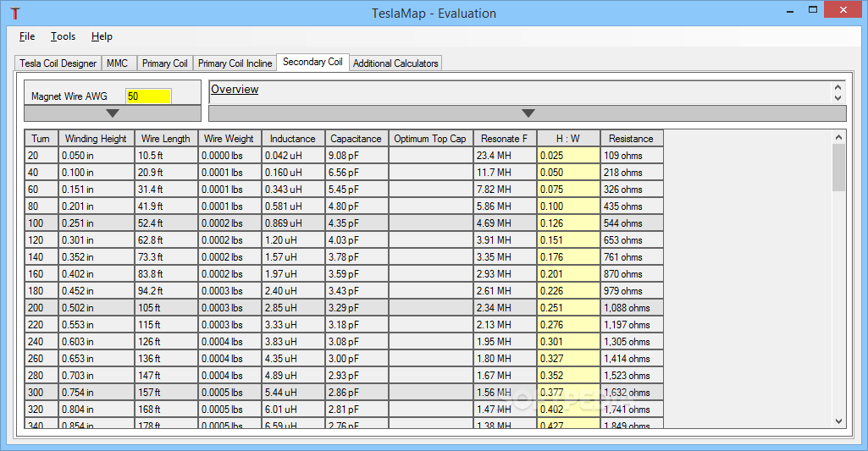Select the Secondary Coil tab
This screenshot has width=868, height=451.
click(312, 62)
